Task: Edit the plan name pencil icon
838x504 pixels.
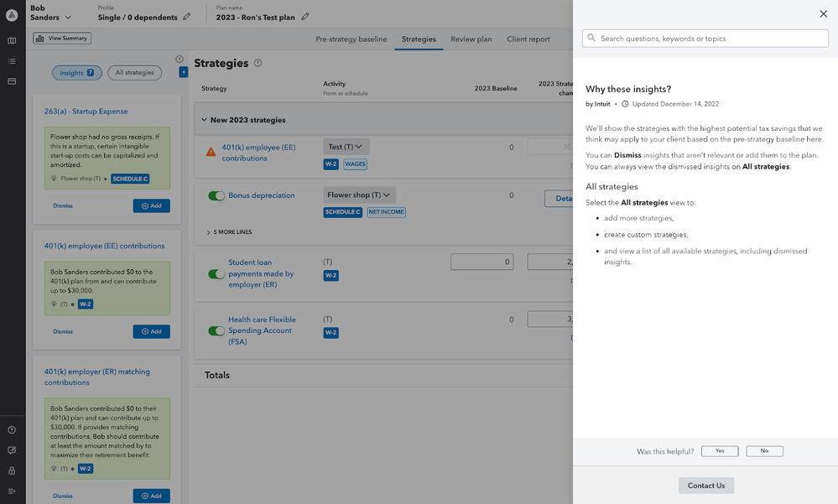Action: pyautogui.click(x=305, y=17)
